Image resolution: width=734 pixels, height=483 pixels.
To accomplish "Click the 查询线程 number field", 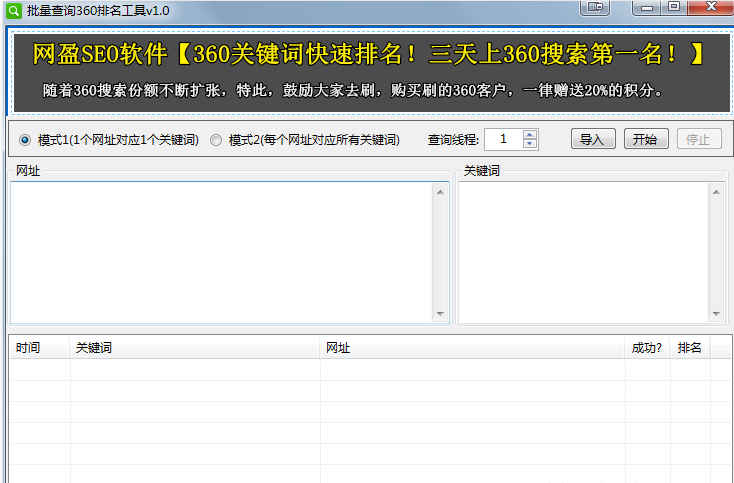I will click(503, 139).
